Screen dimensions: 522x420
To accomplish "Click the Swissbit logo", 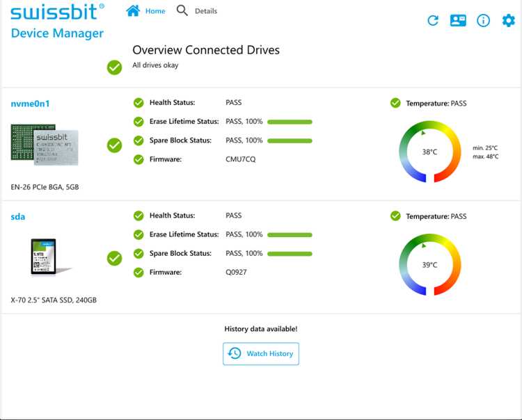I will [57, 12].
